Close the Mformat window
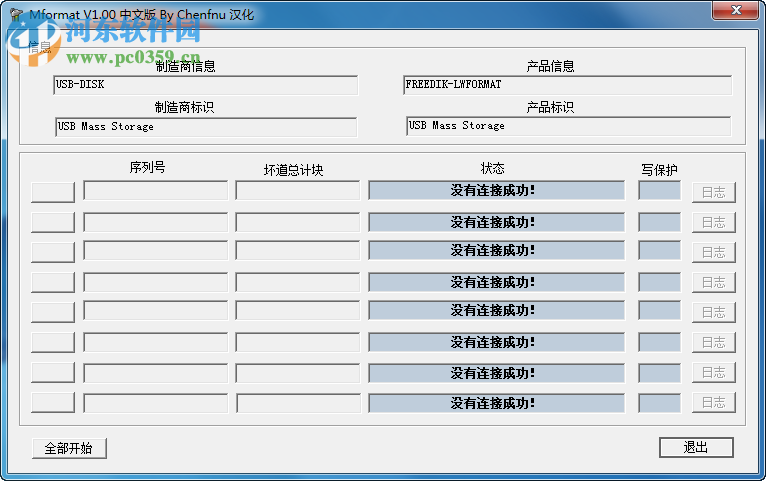766x481 pixels. click(x=736, y=10)
